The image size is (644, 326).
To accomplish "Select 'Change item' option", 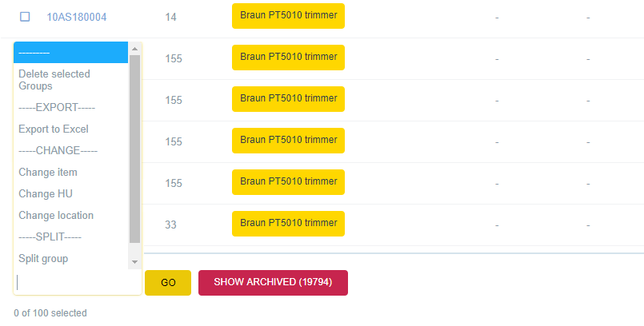I will pos(48,172).
